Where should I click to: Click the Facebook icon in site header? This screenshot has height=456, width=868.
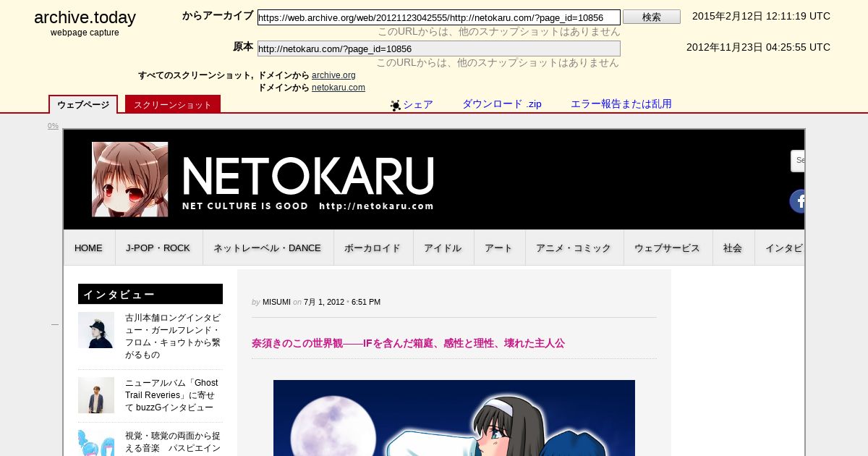click(x=797, y=201)
